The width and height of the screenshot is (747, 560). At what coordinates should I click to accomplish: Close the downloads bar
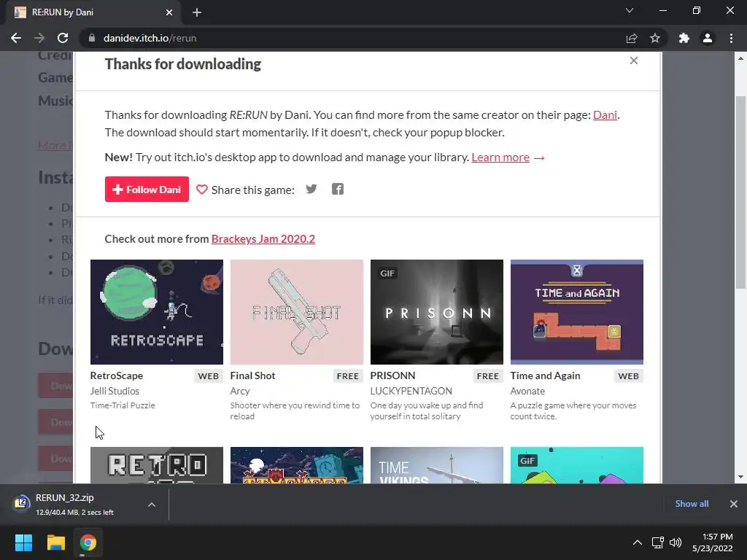tap(734, 503)
